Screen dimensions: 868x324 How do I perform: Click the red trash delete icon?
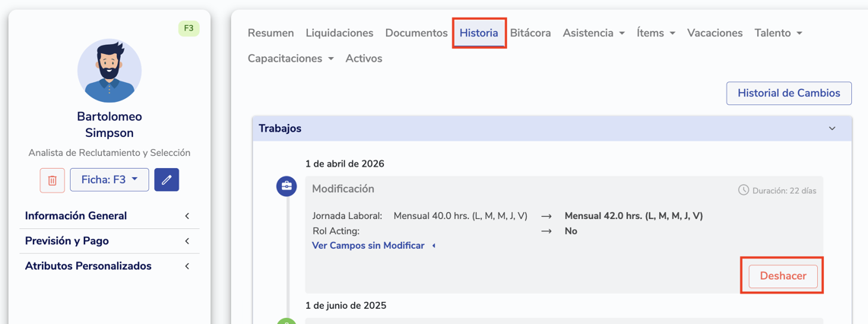52,180
